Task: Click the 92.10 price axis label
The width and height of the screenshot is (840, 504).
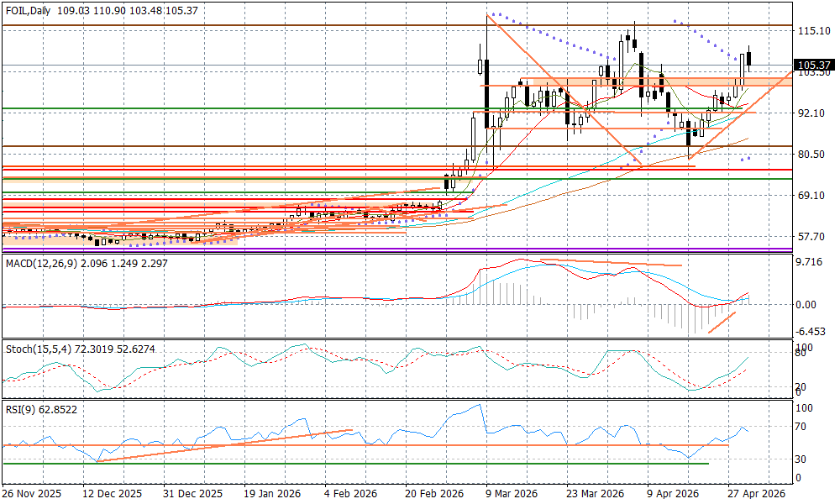Action: tap(811, 113)
